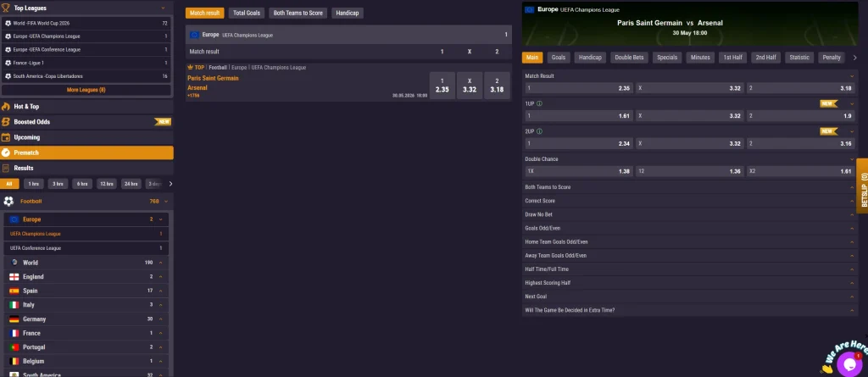Expand the Germany region chevron
Screen dimensions: 868x377
(x=160, y=319)
